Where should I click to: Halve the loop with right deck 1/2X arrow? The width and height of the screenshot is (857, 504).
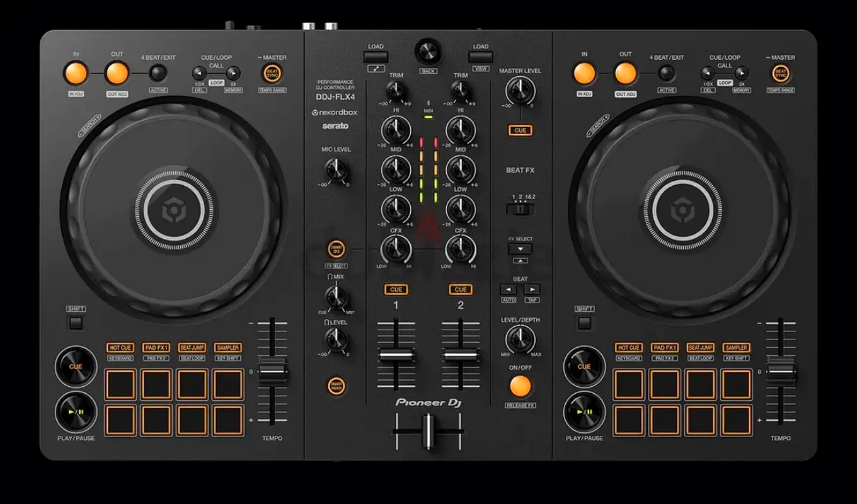(x=708, y=73)
